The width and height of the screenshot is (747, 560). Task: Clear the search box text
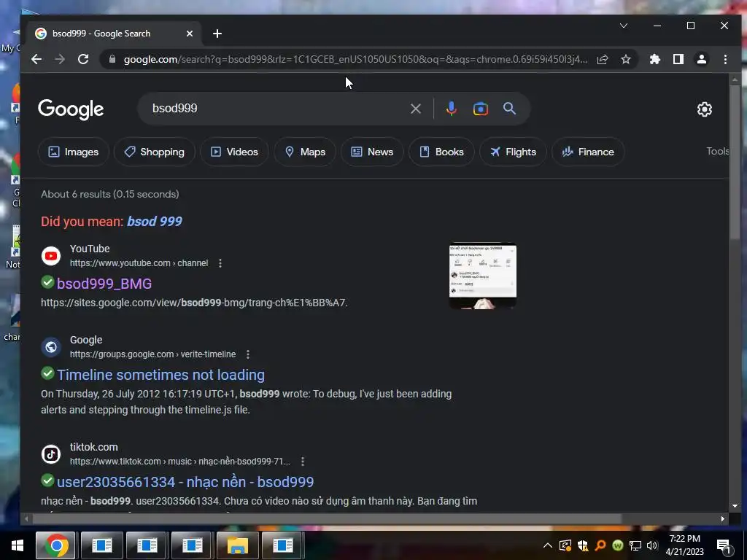[x=415, y=109]
